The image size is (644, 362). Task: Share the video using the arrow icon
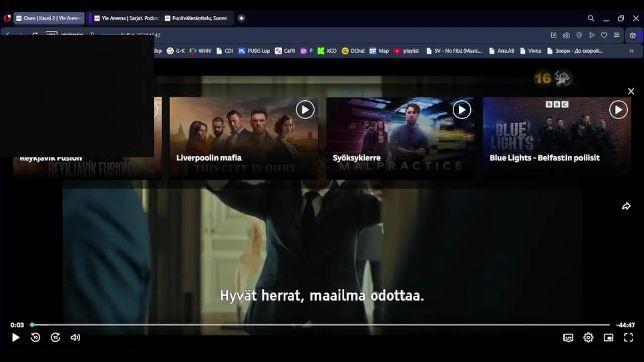tap(626, 206)
